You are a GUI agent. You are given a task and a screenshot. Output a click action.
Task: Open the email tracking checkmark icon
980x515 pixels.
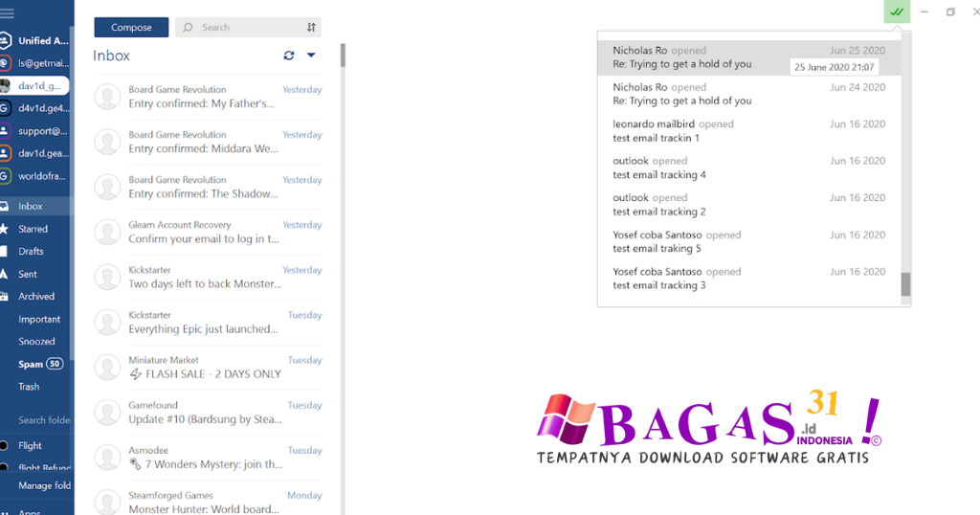click(x=897, y=11)
